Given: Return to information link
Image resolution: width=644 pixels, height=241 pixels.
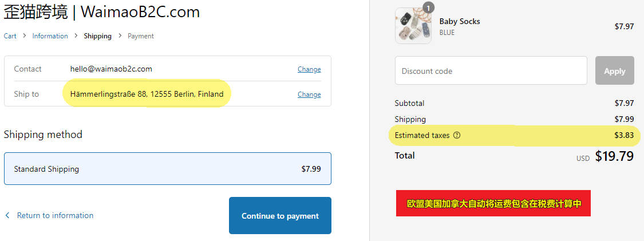Looking at the screenshot, I should point(55,216).
